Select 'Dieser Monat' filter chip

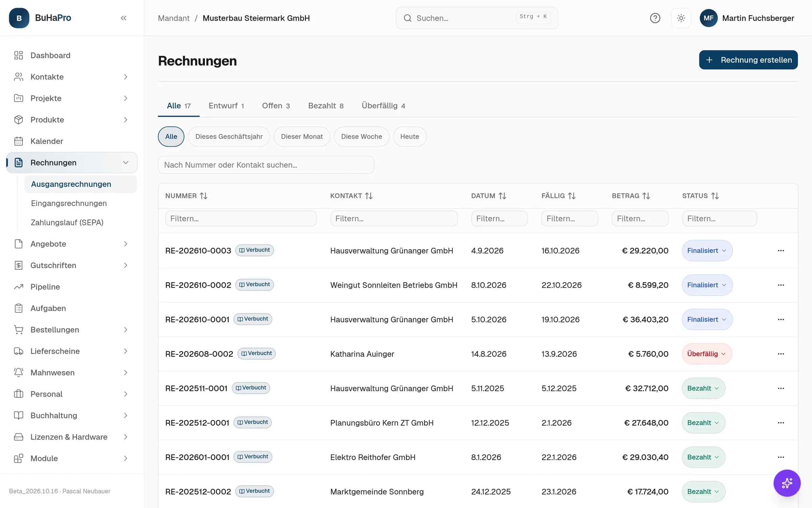pyautogui.click(x=302, y=136)
